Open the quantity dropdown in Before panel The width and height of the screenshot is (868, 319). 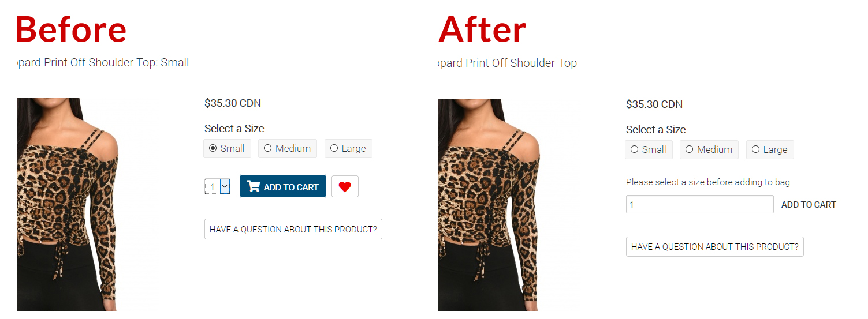click(x=218, y=186)
